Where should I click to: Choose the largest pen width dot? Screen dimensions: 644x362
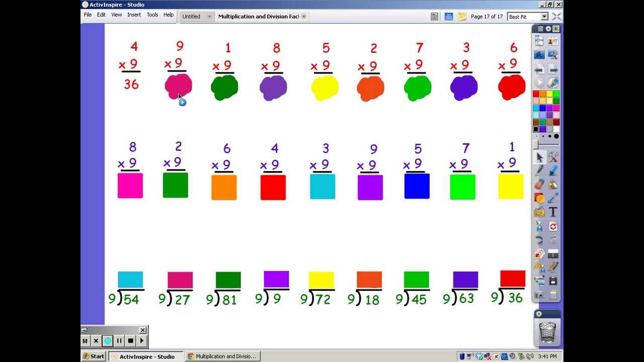coord(556,136)
